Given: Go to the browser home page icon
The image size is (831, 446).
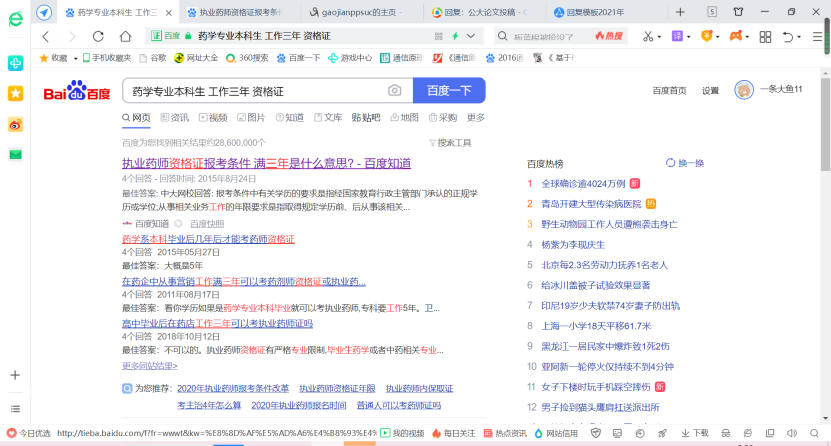Looking at the screenshot, I should [x=125, y=36].
